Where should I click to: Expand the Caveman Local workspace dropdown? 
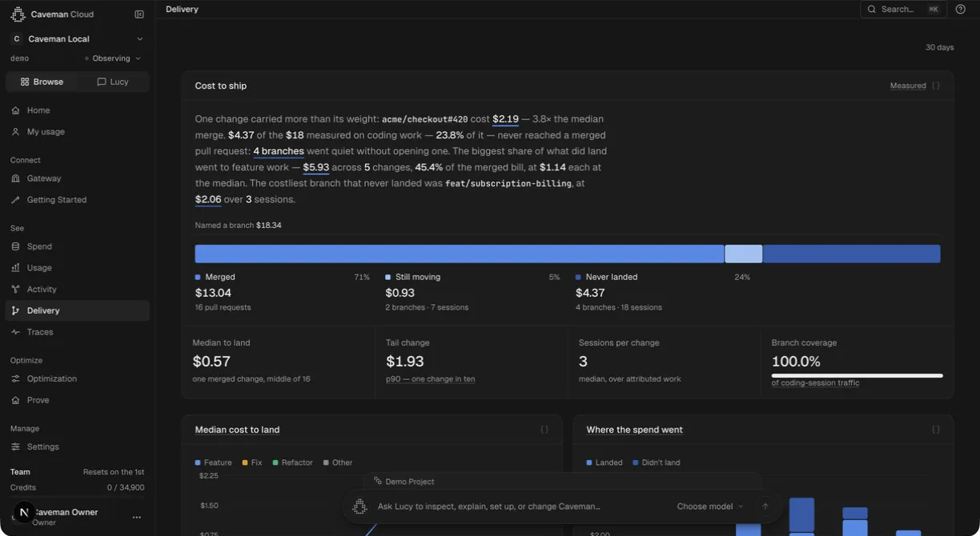coord(78,38)
